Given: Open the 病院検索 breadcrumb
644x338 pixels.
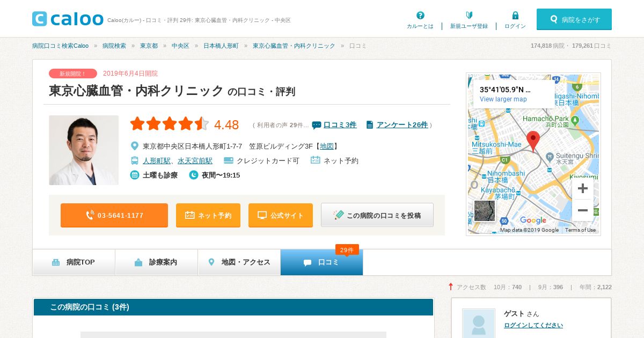Looking at the screenshot, I should (x=114, y=46).
